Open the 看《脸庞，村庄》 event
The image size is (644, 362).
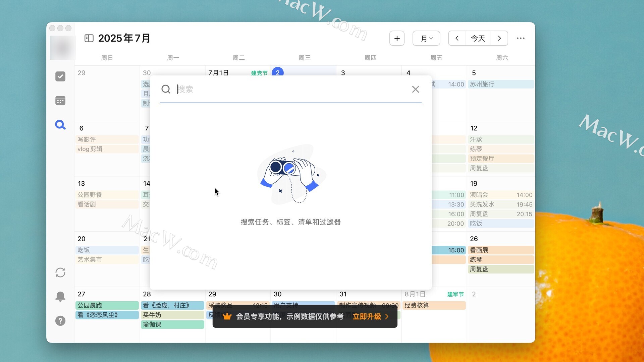173,305
